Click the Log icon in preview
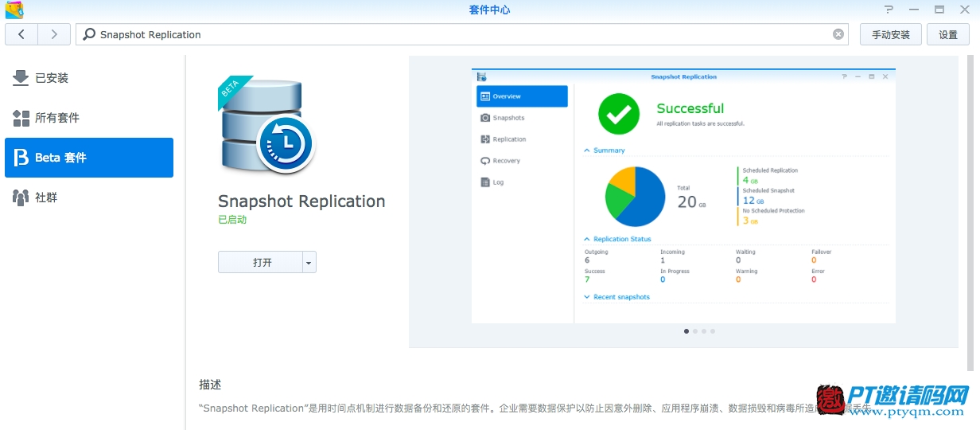 [x=485, y=182]
